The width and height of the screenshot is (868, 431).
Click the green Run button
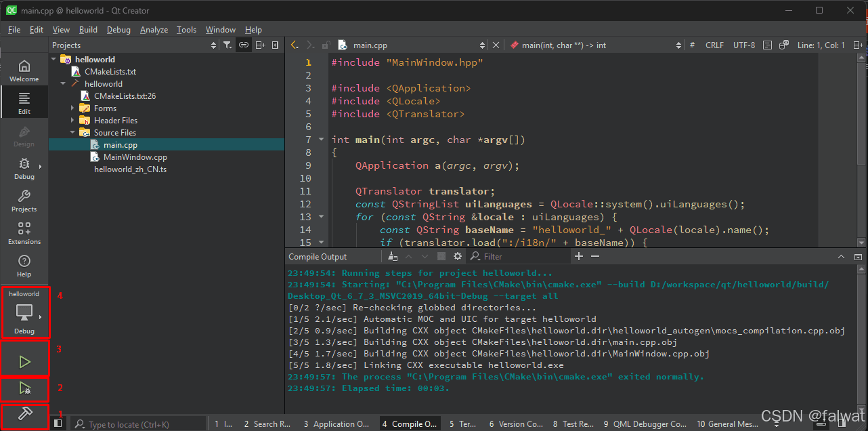coord(25,362)
